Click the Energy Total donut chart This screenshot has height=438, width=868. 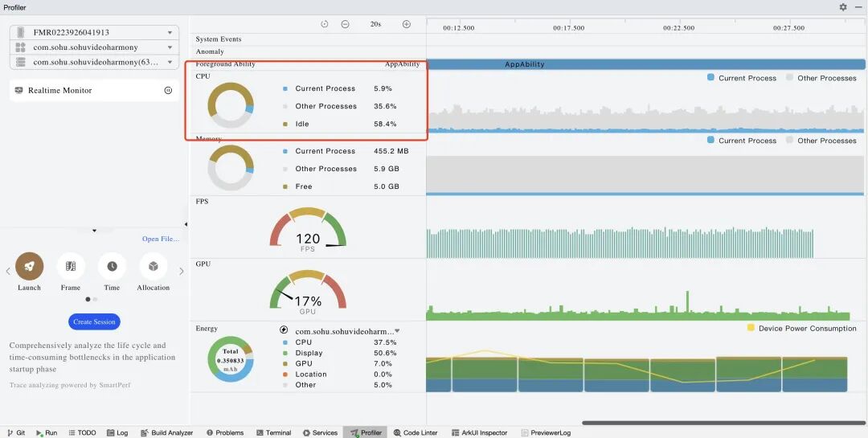[231, 358]
